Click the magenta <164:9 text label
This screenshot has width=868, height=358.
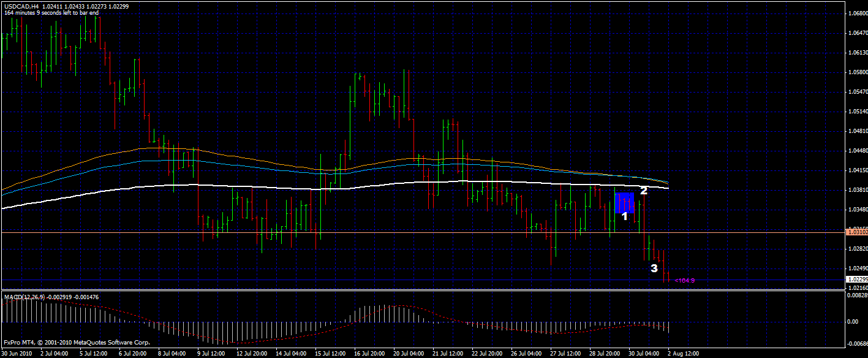tap(684, 280)
